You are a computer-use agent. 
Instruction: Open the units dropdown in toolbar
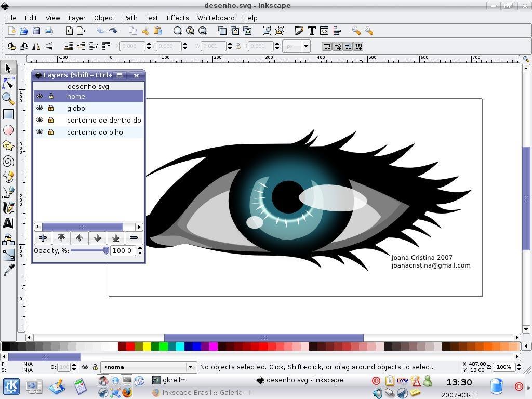[x=306, y=46]
